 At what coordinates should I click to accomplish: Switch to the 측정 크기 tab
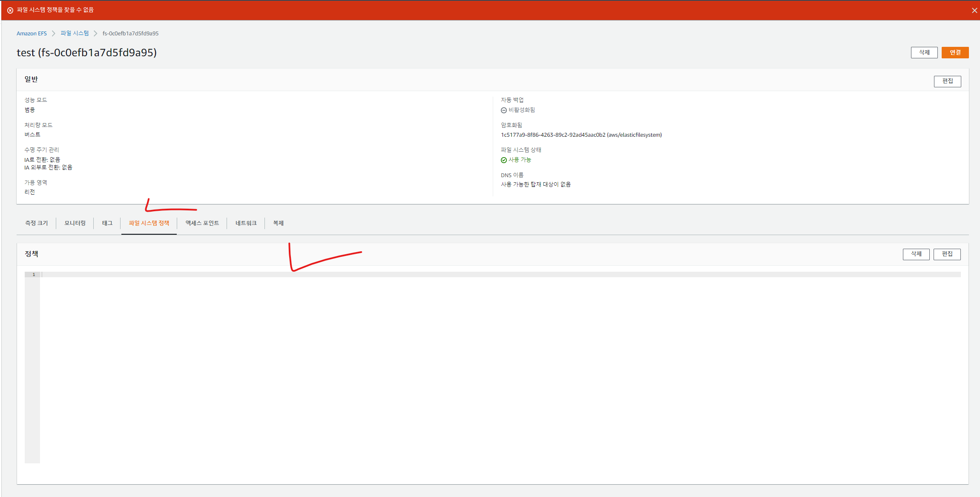pos(36,223)
